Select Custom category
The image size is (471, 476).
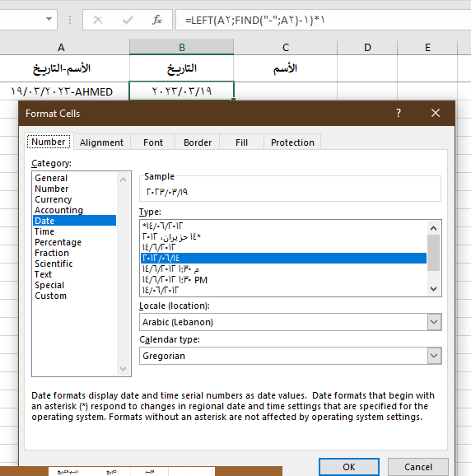74,296
